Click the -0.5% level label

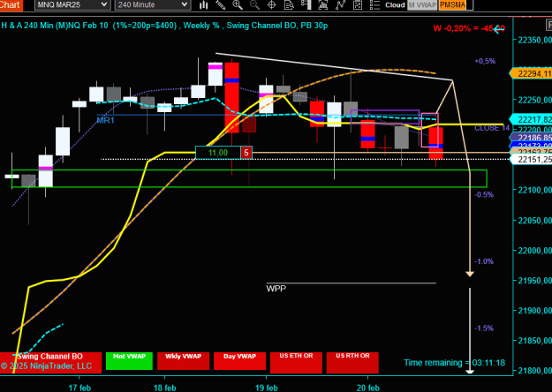(484, 194)
